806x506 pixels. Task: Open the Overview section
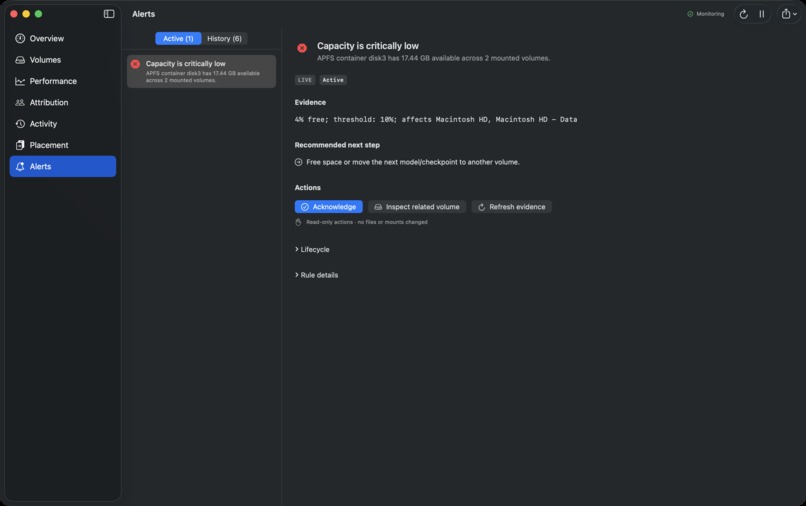coord(63,39)
